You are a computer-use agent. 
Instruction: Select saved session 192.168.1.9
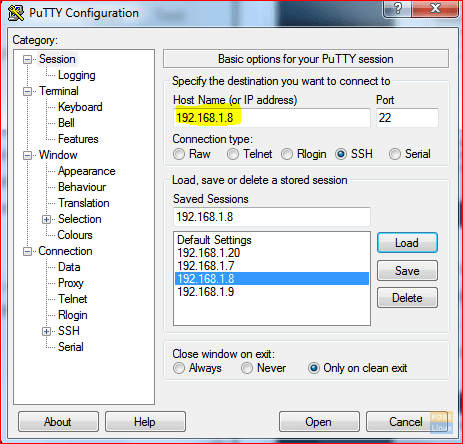pyautogui.click(x=272, y=292)
